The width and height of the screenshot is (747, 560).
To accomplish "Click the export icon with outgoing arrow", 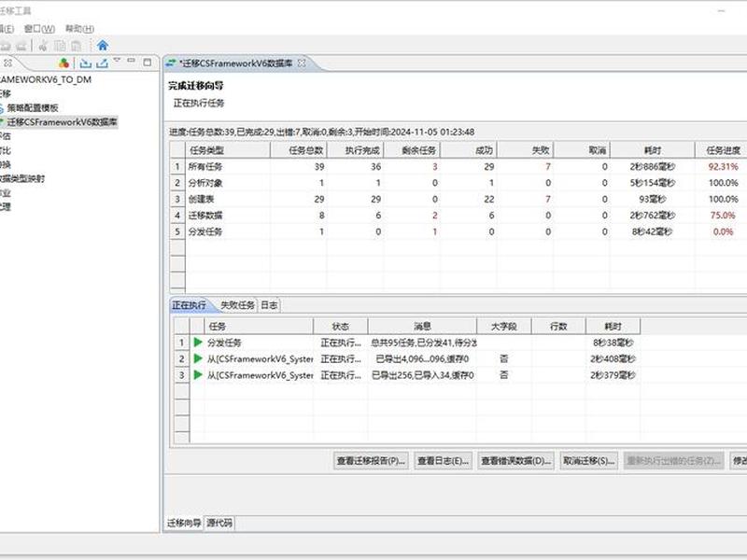I will [x=102, y=63].
